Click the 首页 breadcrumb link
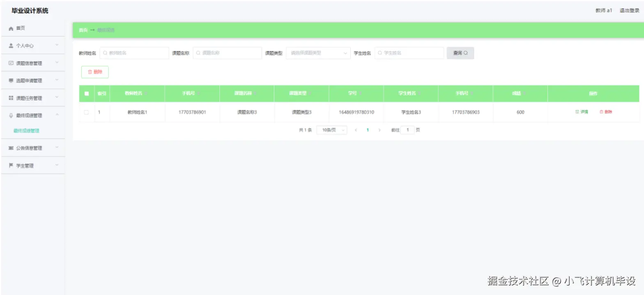 (83, 30)
